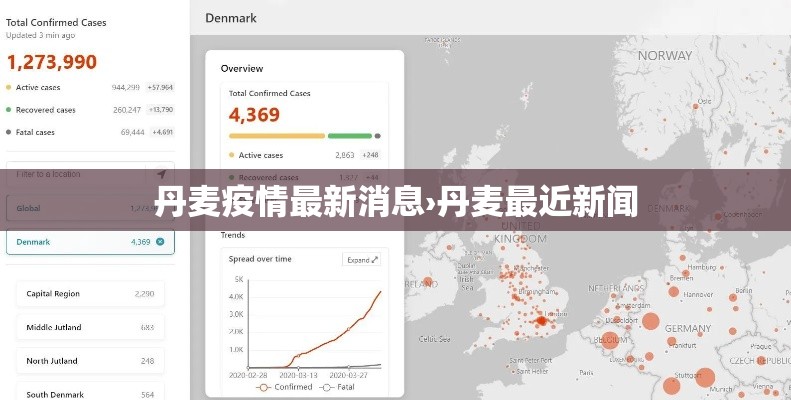
Task: Click Fatal cases row in left panel
Action: 90,132
